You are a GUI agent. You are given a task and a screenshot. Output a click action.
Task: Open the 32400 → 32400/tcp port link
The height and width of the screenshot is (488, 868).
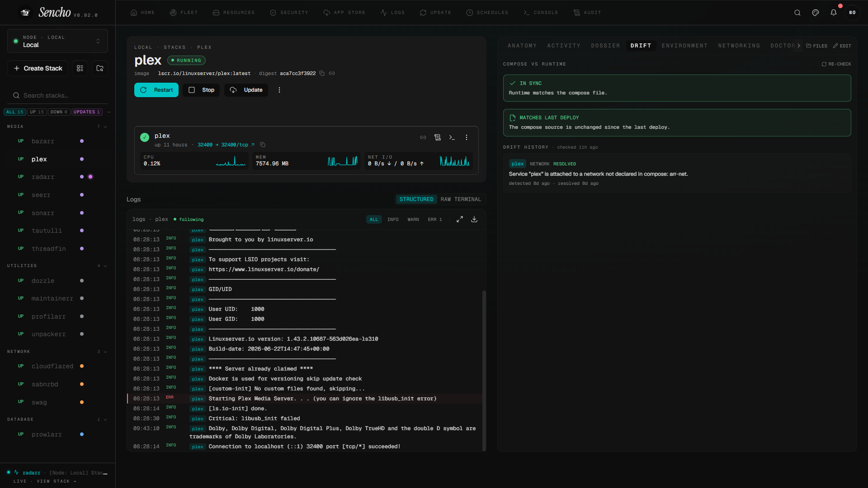point(226,145)
